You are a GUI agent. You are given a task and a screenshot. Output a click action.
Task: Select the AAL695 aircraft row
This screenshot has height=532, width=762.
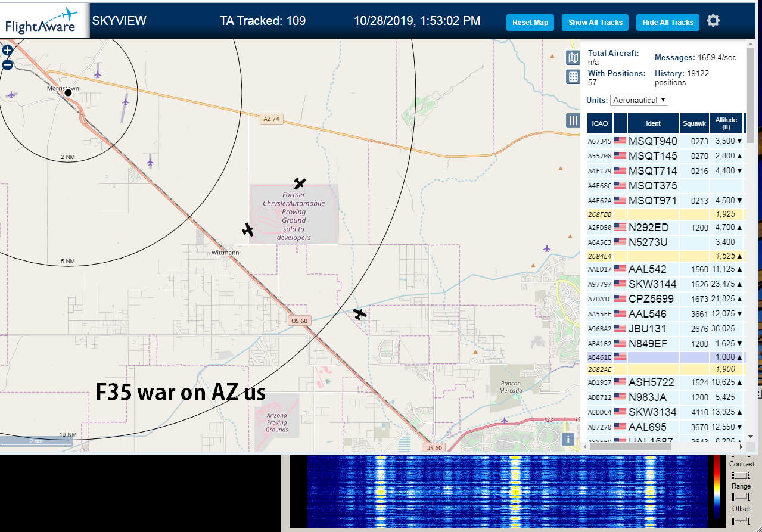pos(665,427)
